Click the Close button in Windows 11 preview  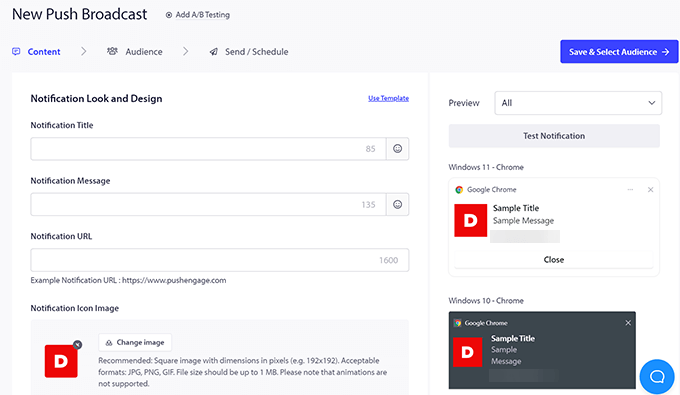tap(554, 260)
